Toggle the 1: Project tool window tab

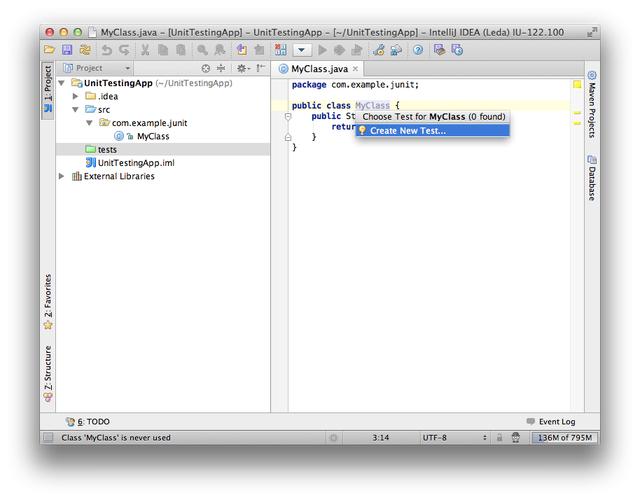pyautogui.click(x=48, y=89)
